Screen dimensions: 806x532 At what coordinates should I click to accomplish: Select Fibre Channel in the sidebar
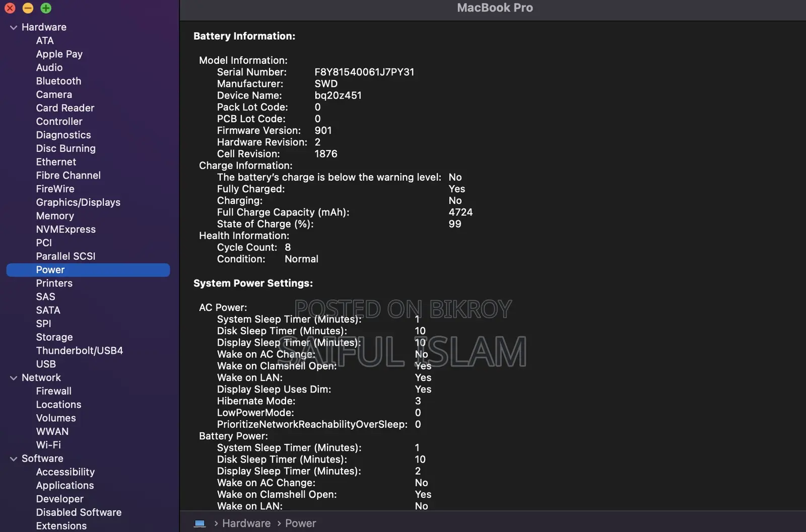click(68, 176)
